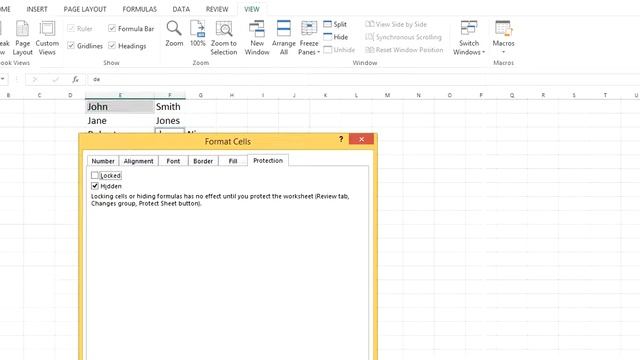Screen dimensions: 640x360
Task: Select the cell containing John
Action: click(x=120, y=107)
